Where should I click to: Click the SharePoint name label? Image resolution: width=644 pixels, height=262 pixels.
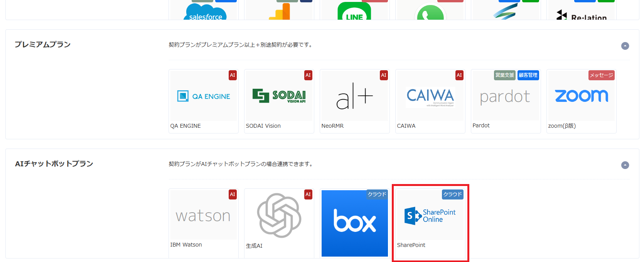click(411, 245)
